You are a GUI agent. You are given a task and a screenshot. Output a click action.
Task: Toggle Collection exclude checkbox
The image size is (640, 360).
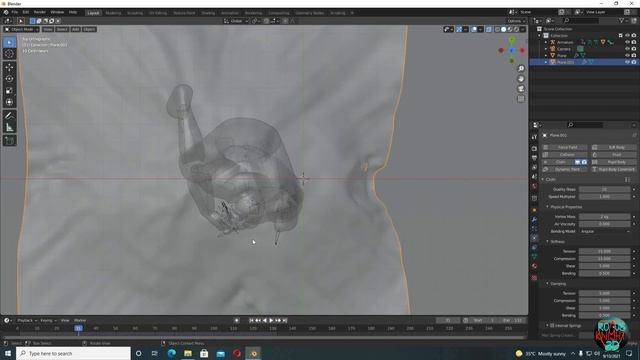pos(621,36)
